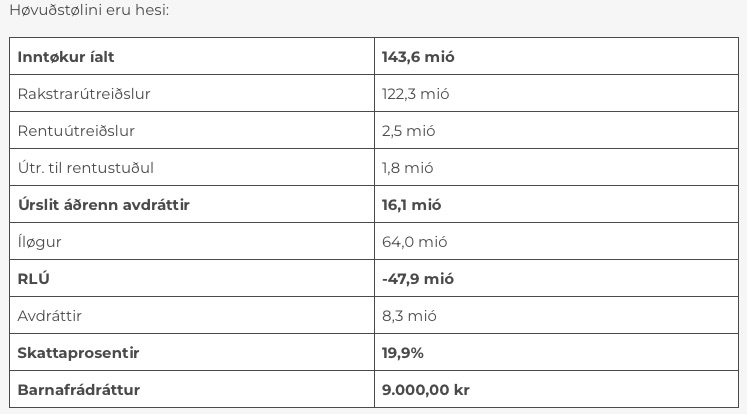The width and height of the screenshot is (747, 414).
Task: Click the 'Høvuðstølini eru hesi:' heading text
Action: (89, 10)
